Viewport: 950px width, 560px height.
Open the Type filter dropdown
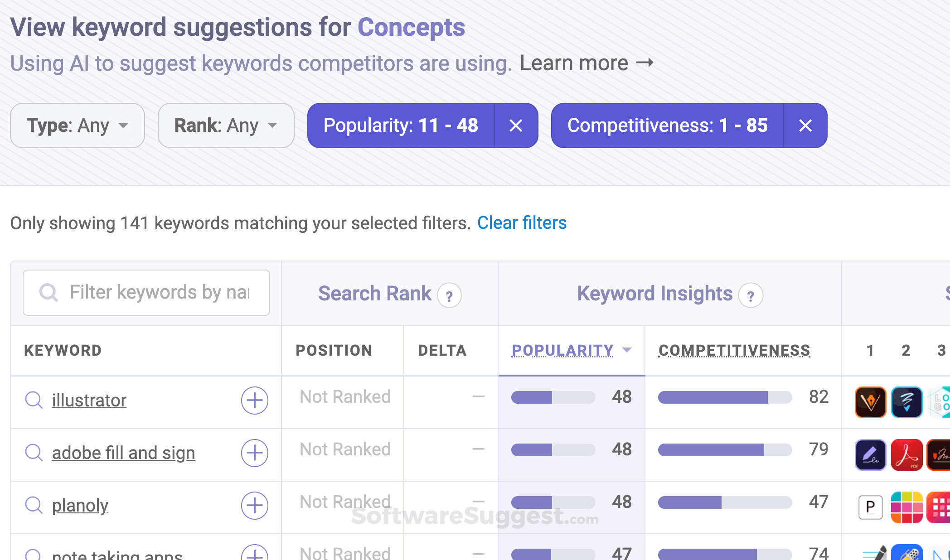click(x=77, y=126)
